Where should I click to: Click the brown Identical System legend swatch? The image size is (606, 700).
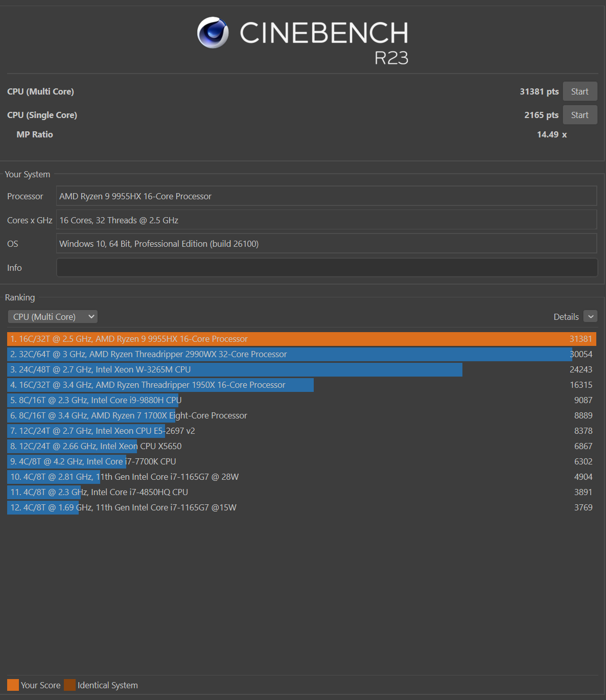69,685
